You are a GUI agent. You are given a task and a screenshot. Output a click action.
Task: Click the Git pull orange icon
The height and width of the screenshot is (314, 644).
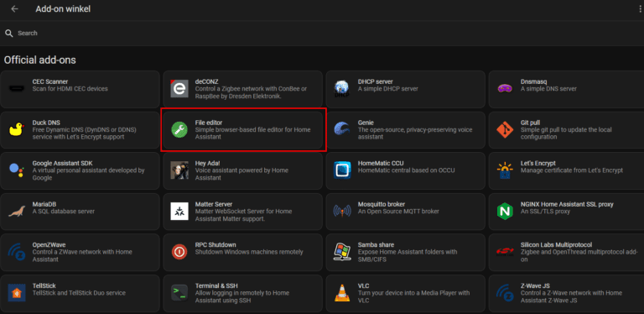[x=505, y=129]
